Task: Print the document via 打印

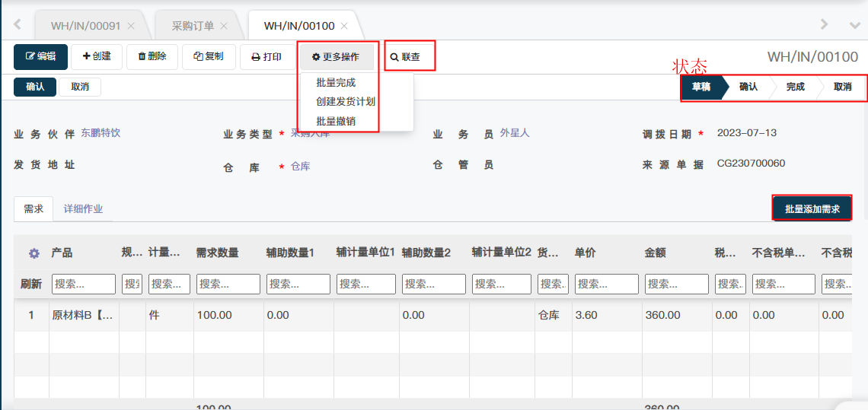Action: click(266, 57)
